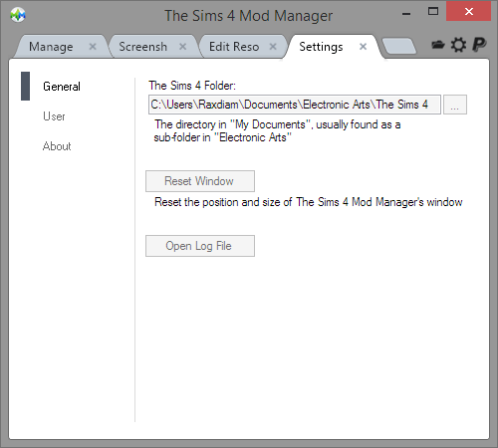The image size is (498, 448).
Task: Open the folder icon in the top toolbar
Action: 438,45
